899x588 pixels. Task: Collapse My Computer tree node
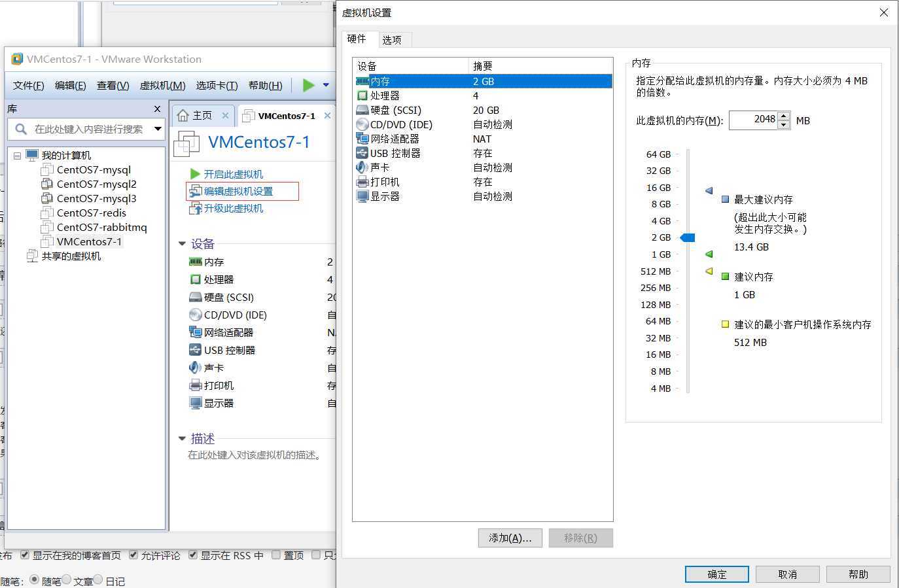pos(18,156)
